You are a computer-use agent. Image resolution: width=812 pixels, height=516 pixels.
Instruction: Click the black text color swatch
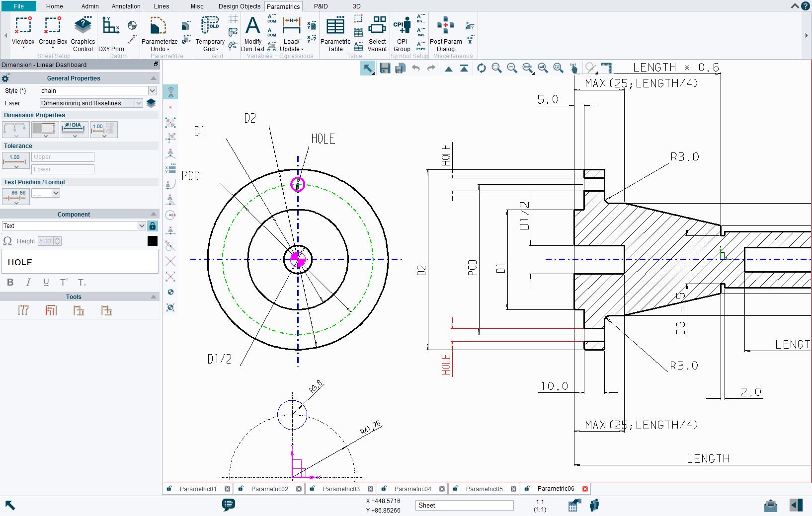click(153, 241)
